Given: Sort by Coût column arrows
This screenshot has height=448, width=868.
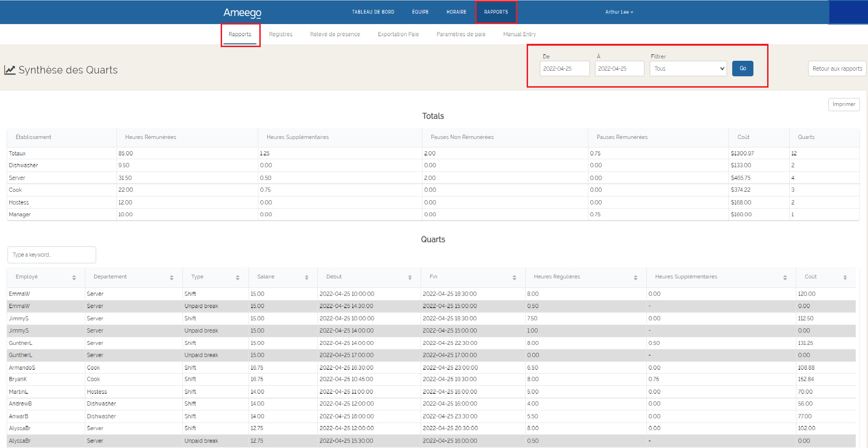Looking at the screenshot, I should click(x=845, y=277).
